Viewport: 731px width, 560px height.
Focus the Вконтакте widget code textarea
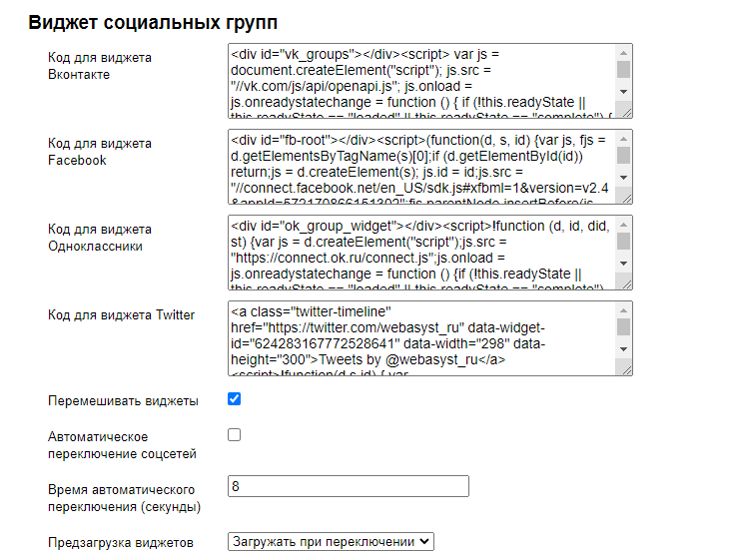(x=419, y=80)
